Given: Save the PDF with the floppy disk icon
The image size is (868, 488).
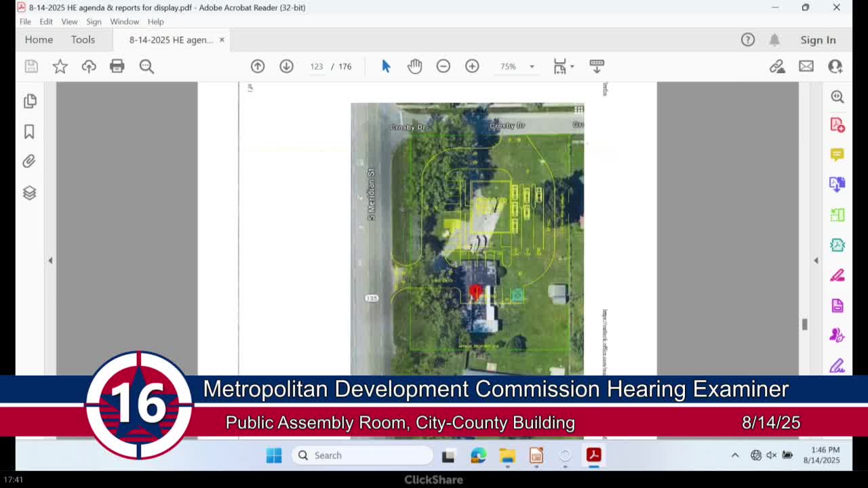Looking at the screenshot, I should point(31,66).
